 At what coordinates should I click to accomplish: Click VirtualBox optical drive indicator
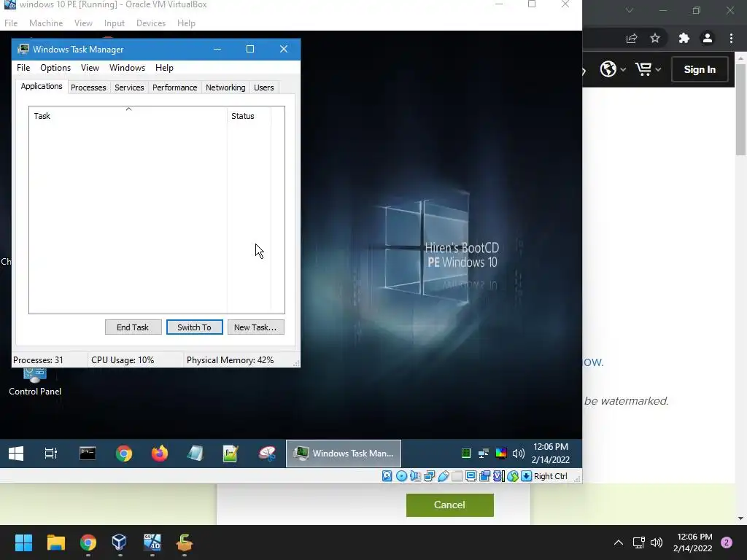pos(402,475)
